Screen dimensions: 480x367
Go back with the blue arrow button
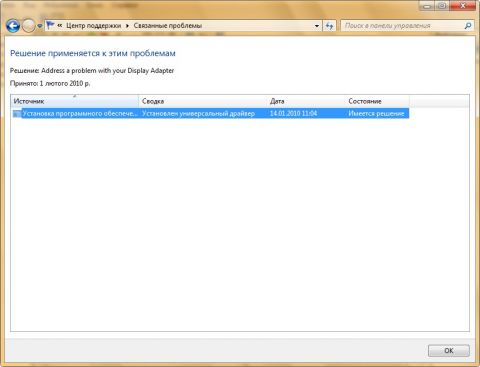(13, 26)
